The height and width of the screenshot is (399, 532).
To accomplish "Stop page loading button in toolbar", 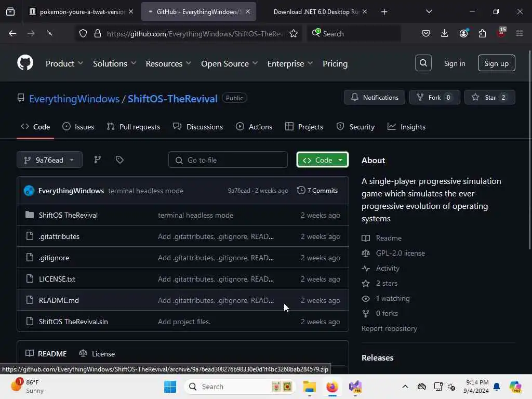I will 49,33.
